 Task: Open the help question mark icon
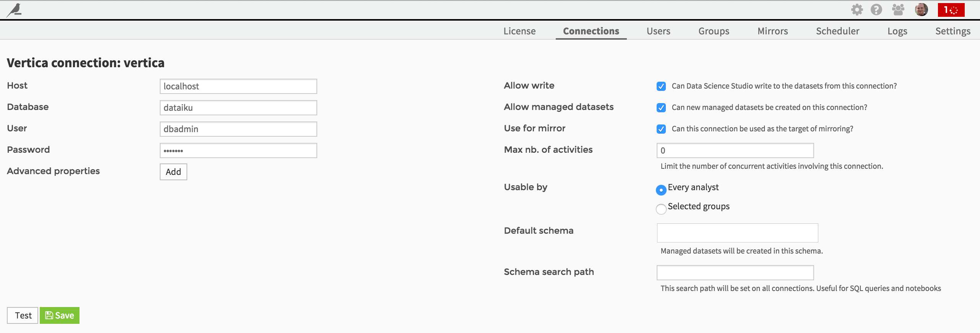point(876,10)
